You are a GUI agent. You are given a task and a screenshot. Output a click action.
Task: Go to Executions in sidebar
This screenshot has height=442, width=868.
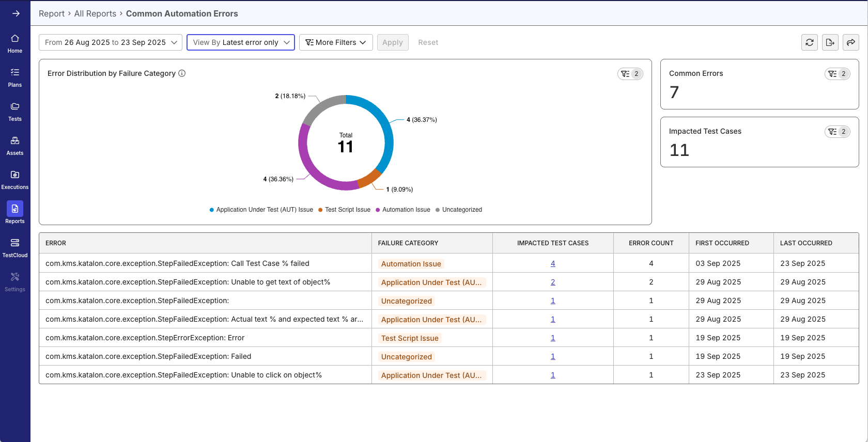15,180
